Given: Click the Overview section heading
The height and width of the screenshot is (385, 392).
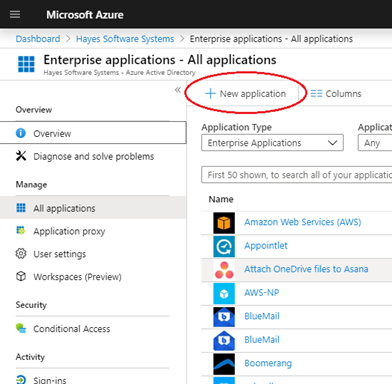Looking at the screenshot, I should [x=34, y=110].
